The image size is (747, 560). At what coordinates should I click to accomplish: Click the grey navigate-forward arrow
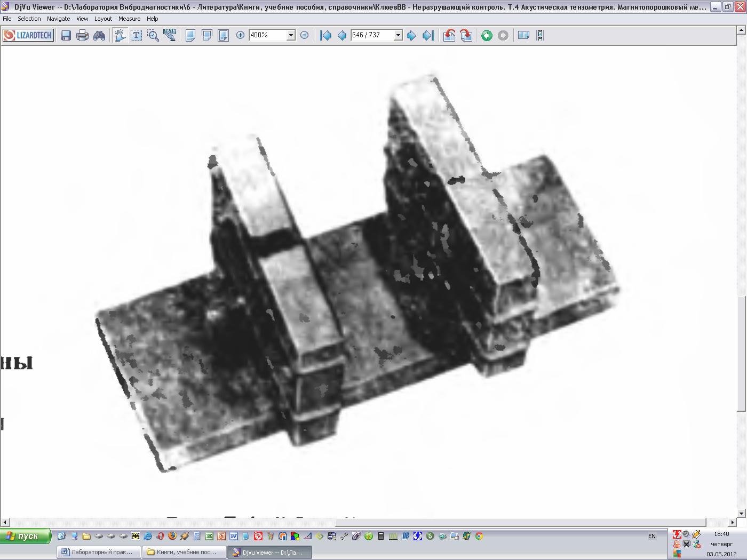point(503,35)
